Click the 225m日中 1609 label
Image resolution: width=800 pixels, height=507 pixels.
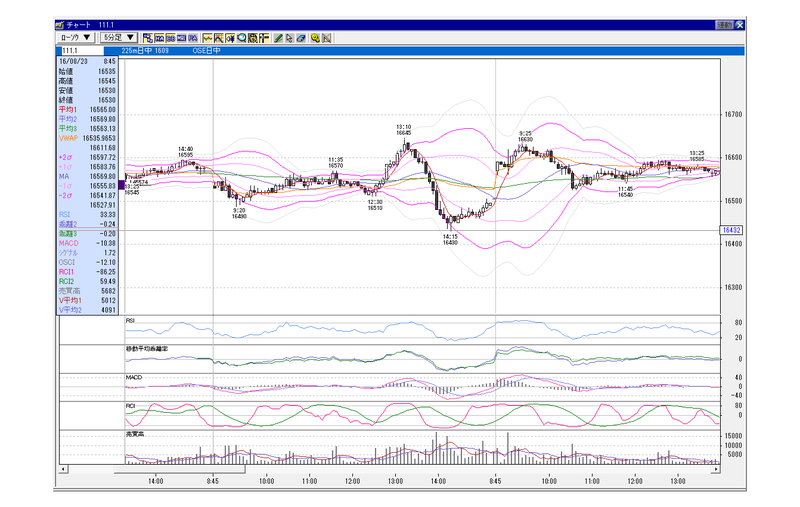point(145,50)
